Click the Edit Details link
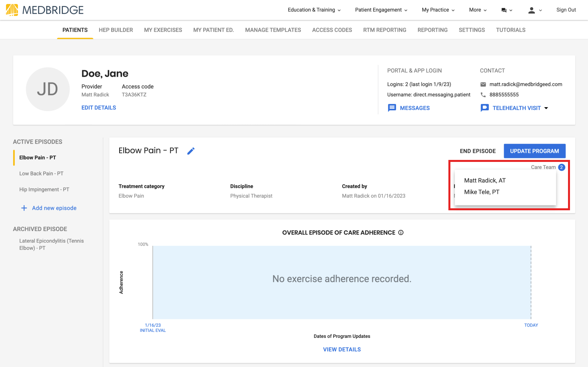 99,108
